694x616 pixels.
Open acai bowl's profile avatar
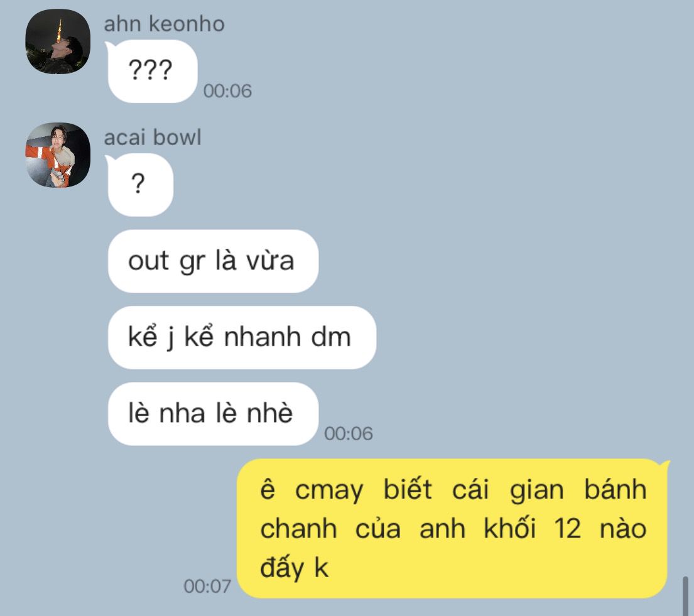tap(58, 155)
